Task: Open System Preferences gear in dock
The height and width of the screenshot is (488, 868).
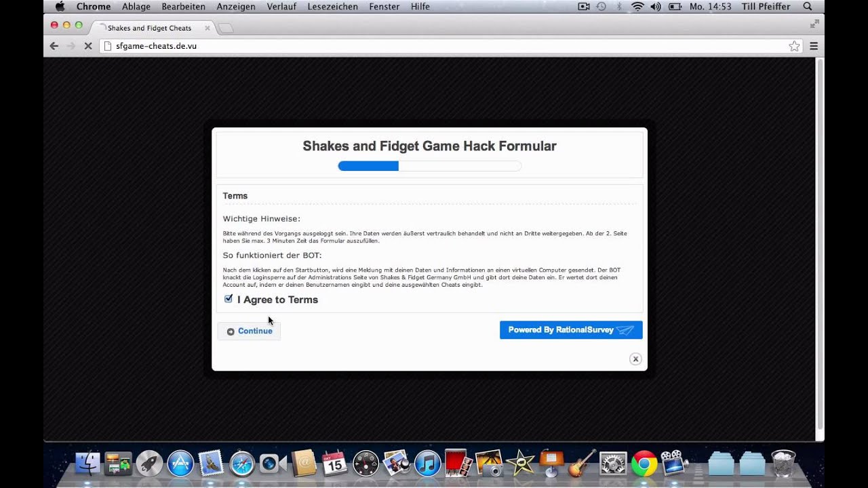Action: tap(613, 464)
